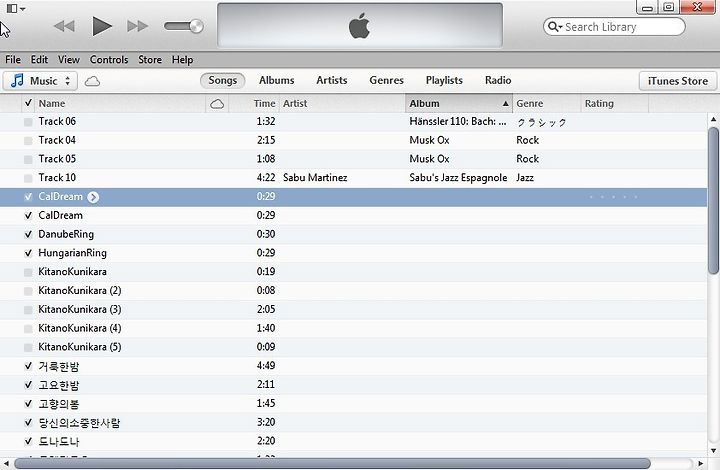The image size is (720, 470).
Task: Check the Track 06 checkbox
Action: tap(28, 122)
